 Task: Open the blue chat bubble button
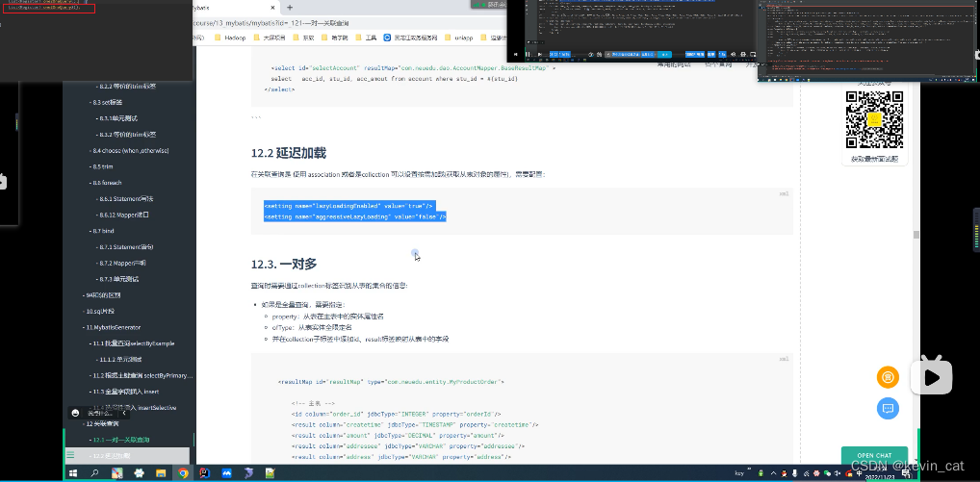tap(888, 408)
